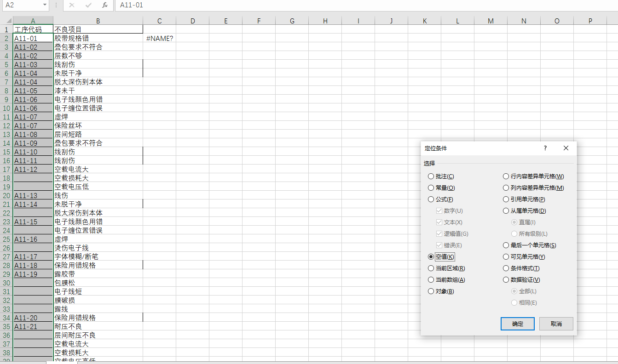618x364 pixels.
Task: Close the 定位条件 dialog
Action: [566, 148]
